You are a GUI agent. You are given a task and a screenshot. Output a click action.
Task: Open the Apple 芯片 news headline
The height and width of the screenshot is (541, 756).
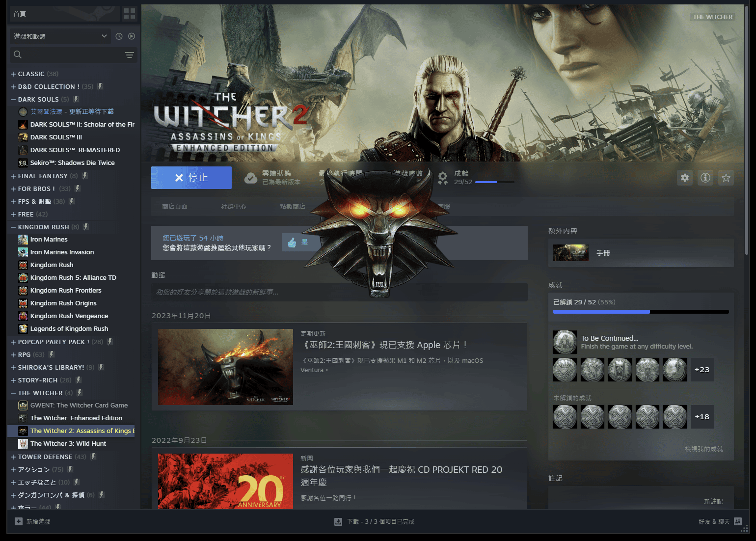[x=385, y=345]
